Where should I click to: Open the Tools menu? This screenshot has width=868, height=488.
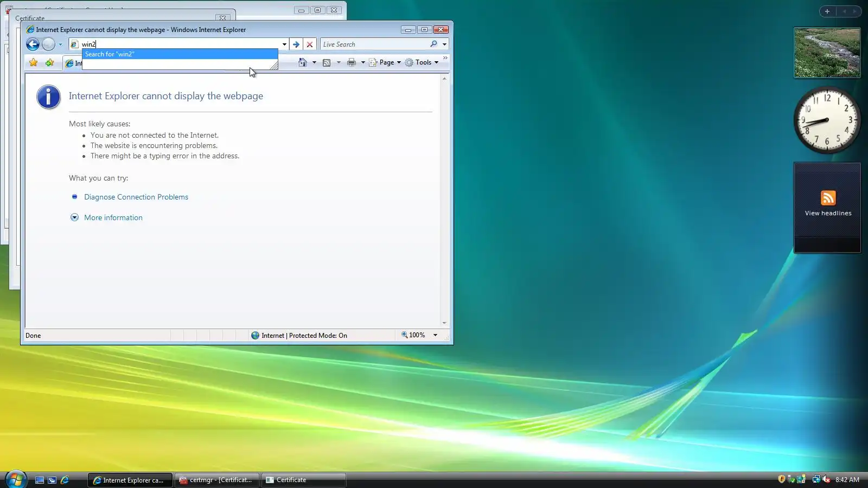[422, 62]
